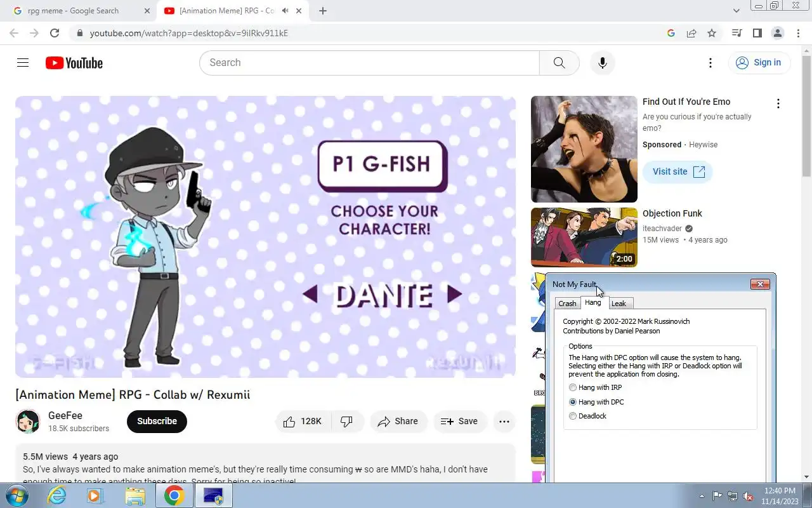Open Objection Funk video title
The height and width of the screenshot is (508, 812).
[672, 213]
